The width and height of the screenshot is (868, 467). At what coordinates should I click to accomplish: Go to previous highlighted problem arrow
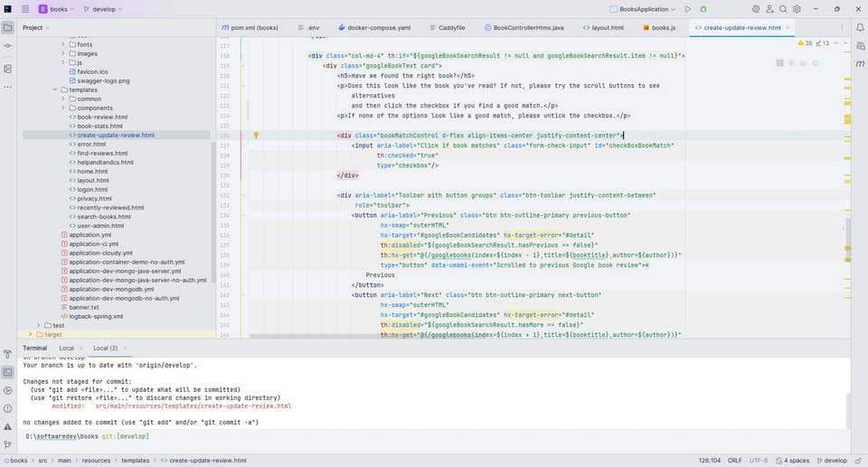[x=835, y=43]
